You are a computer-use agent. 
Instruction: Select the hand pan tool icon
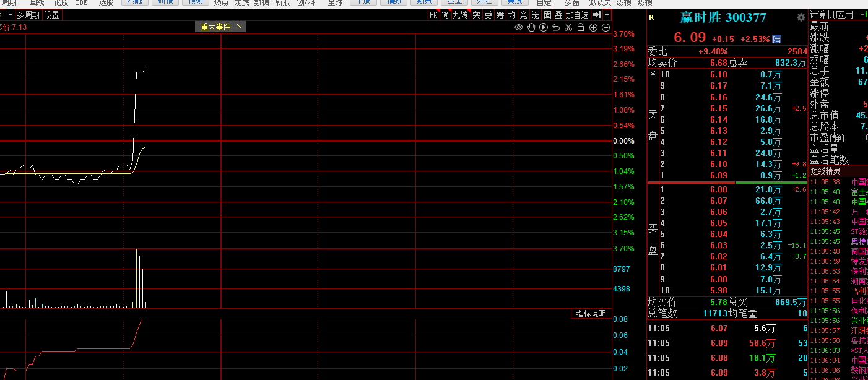click(531, 27)
